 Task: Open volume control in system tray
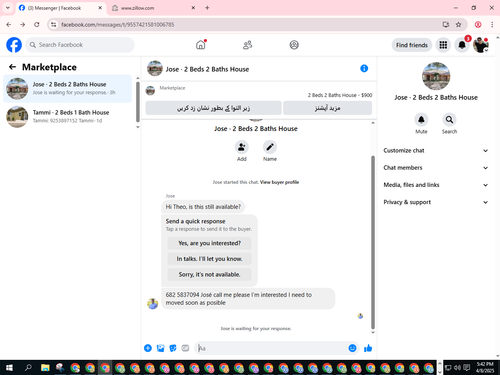pos(457,368)
